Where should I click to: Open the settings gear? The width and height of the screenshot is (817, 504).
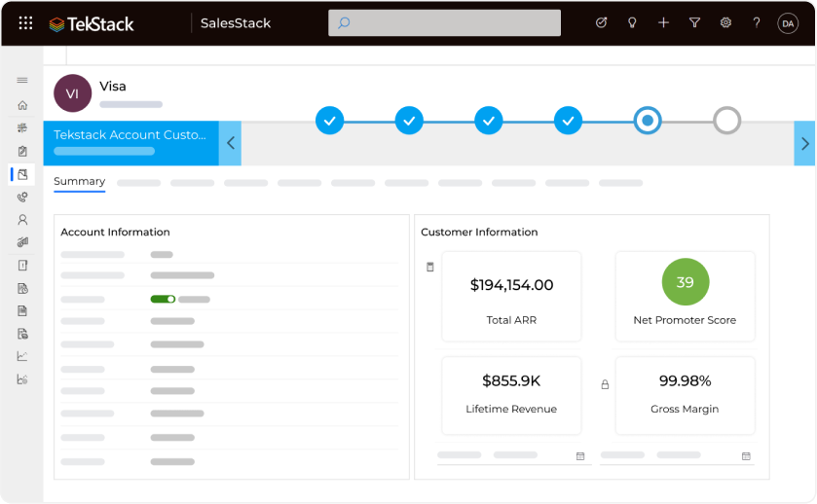pyautogui.click(x=725, y=22)
